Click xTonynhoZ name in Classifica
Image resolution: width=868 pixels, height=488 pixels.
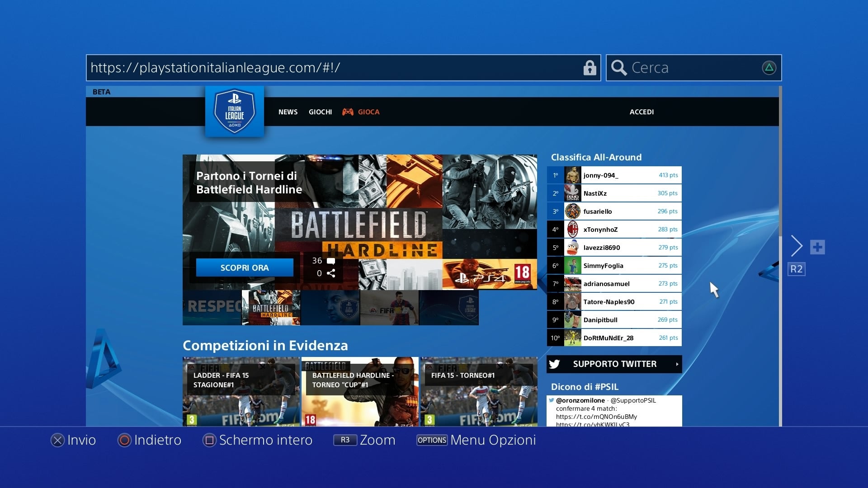coord(600,230)
